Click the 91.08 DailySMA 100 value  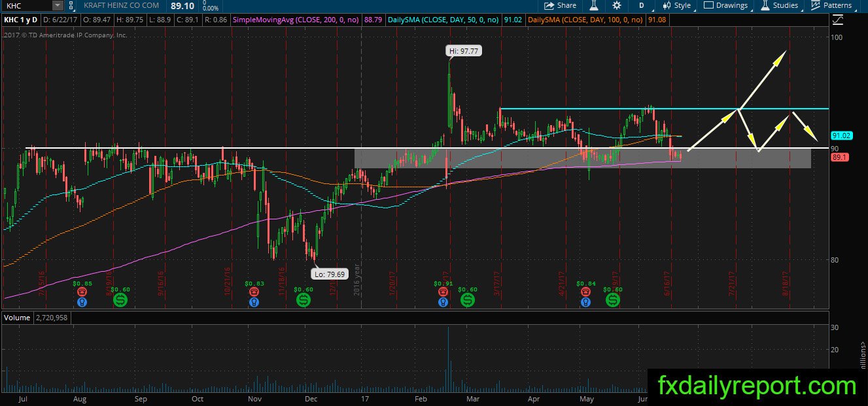click(x=656, y=20)
